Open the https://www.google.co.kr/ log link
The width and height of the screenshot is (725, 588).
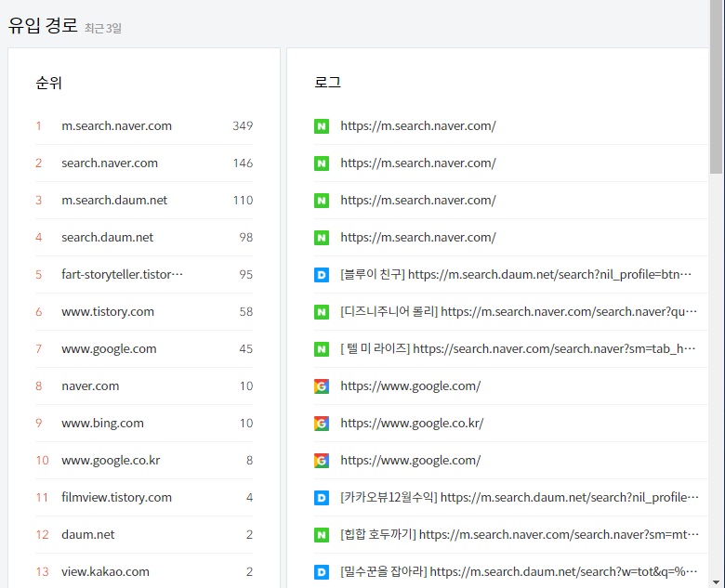click(x=412, y=423)
